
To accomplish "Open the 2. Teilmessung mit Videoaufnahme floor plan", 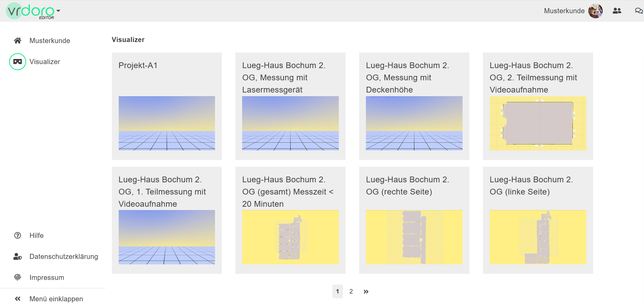I will coord(538,123).
